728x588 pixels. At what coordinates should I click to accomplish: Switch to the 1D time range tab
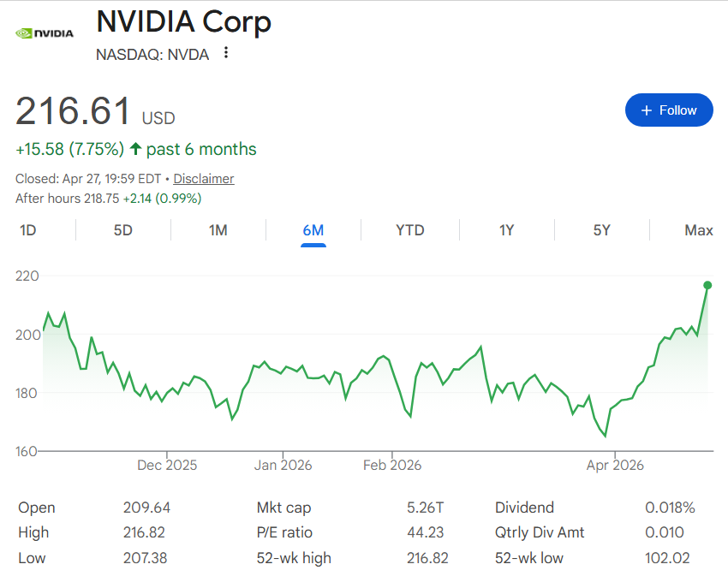(x=27, y=230)
